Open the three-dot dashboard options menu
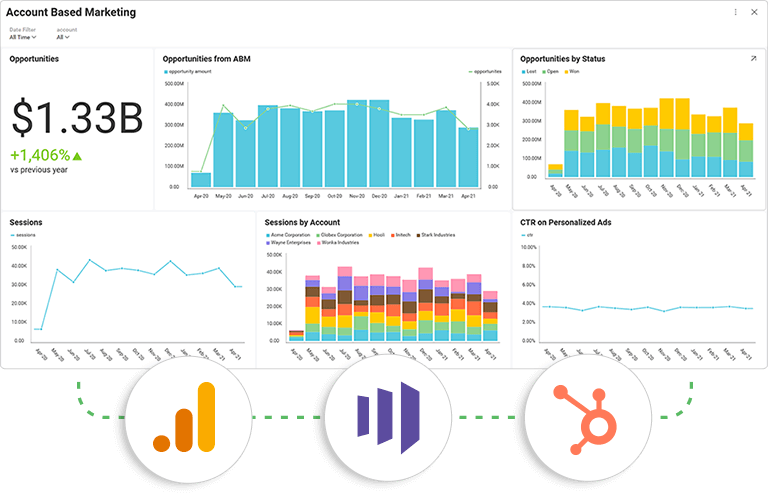This screenshot has width=768, height=503. [x=735, y=12]
